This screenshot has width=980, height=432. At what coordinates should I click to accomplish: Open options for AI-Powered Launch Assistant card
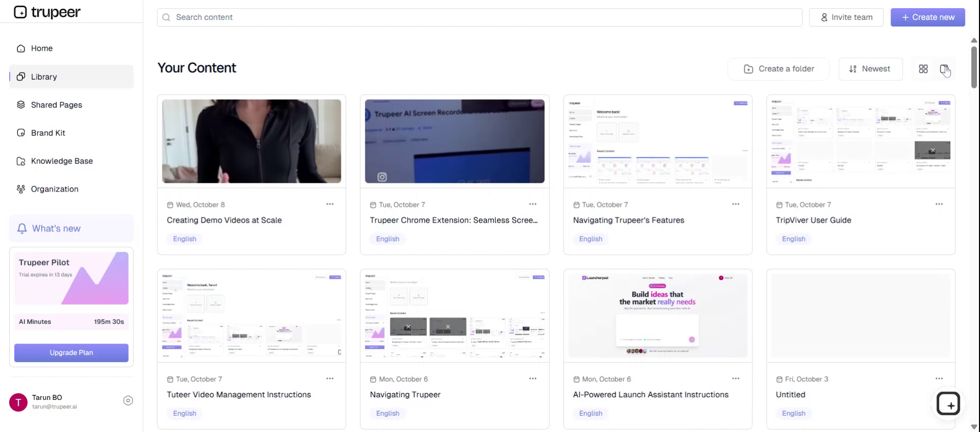click(x=736, y=379)
